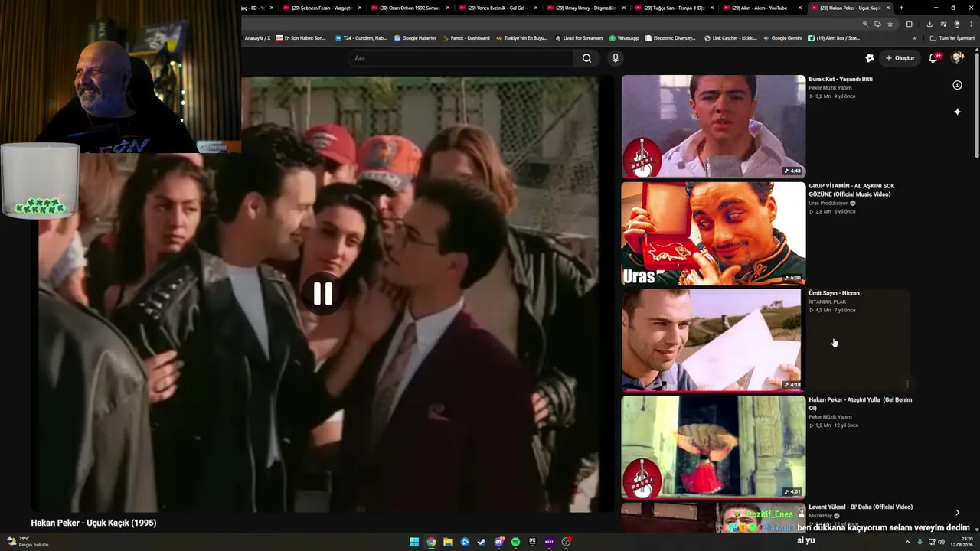Click the taskbar volume icon

coord(941,542)
